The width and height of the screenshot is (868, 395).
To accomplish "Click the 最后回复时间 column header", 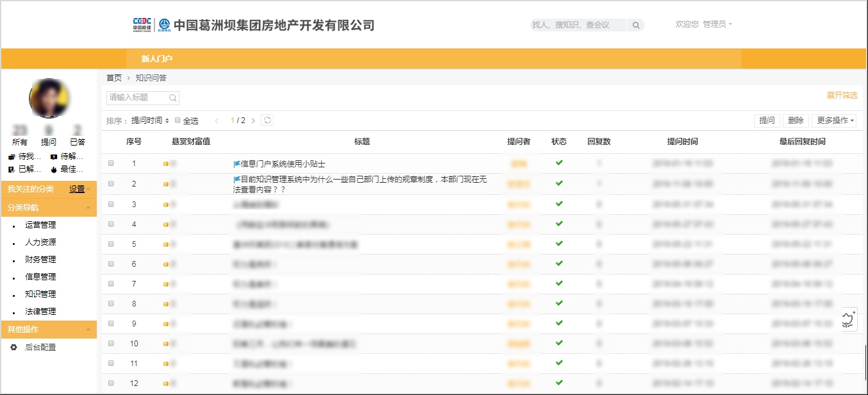I will tap(802, 142).
